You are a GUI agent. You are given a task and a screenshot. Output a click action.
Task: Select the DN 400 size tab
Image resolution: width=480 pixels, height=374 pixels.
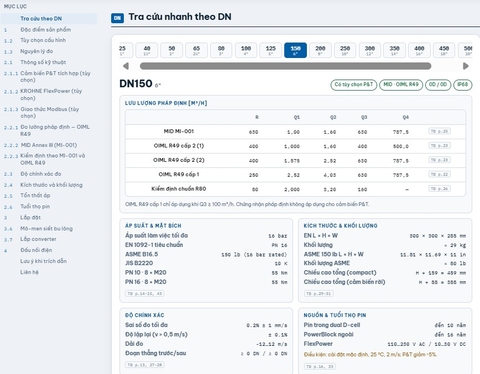419,50
